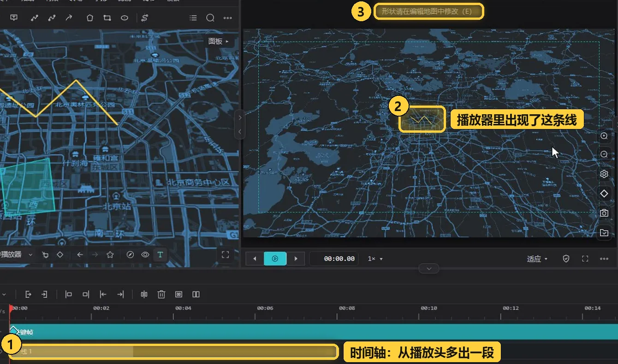Open the player more options menu
Image resolution: width=618 pixels, height=364 pixels.
pyautogui.click(x=604, y=259)
